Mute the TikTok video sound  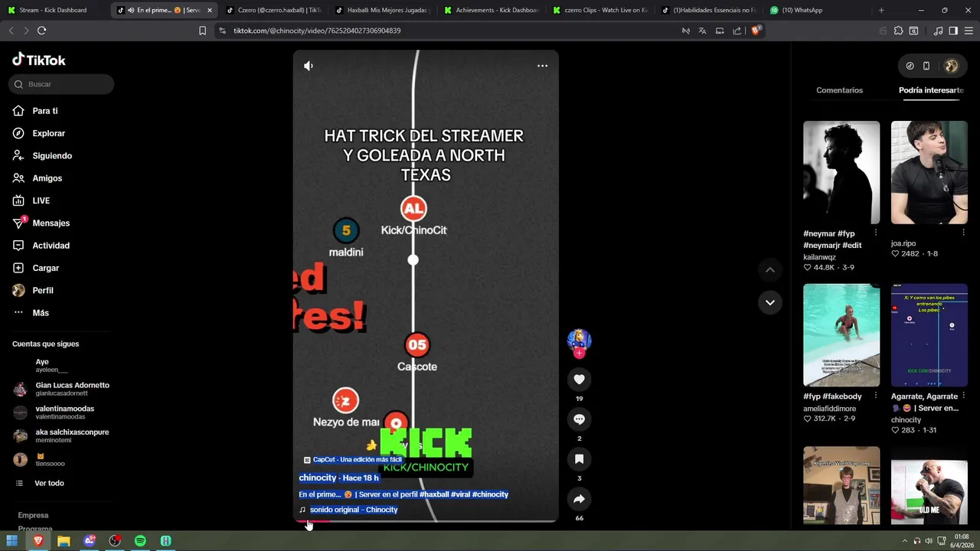[x=309, y=66]
